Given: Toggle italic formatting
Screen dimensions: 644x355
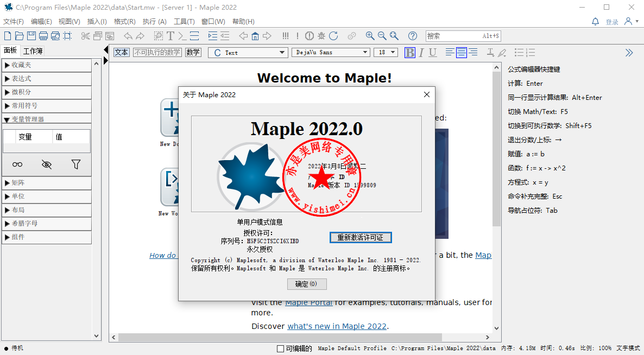Looking at the screenshot, I should tap(421, 53).
